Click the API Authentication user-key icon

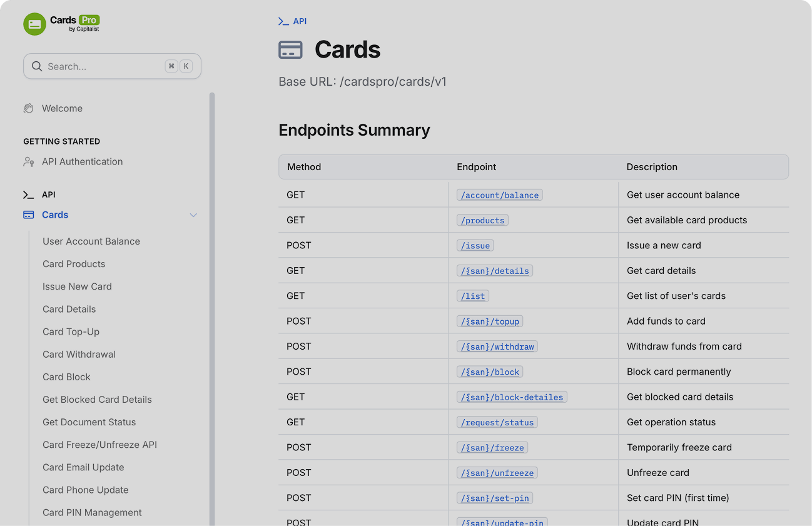[29, 161]
